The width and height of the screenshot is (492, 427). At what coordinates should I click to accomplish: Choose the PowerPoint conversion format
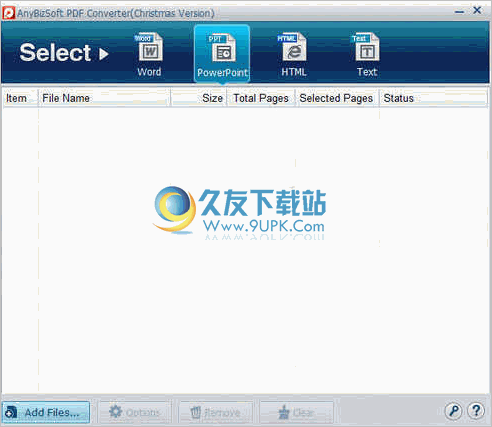[222, 54]
